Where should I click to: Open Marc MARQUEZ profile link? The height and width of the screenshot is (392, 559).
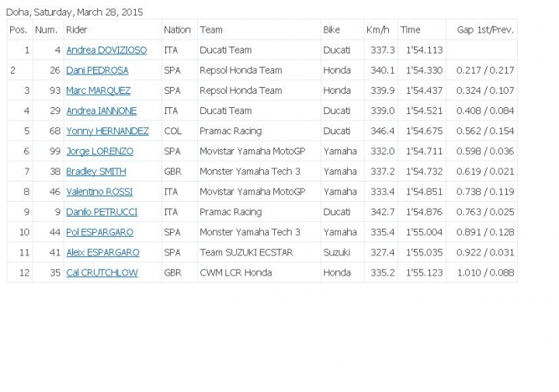tap(98, 91)
